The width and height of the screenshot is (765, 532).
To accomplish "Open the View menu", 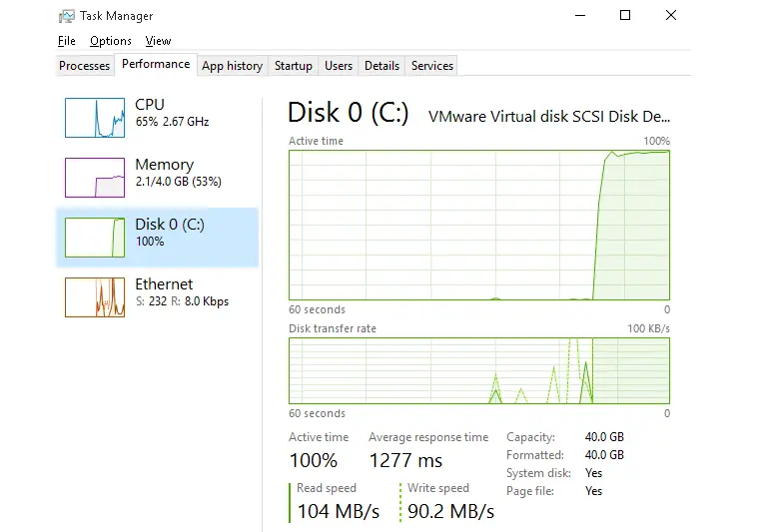I will pos(158,41).
